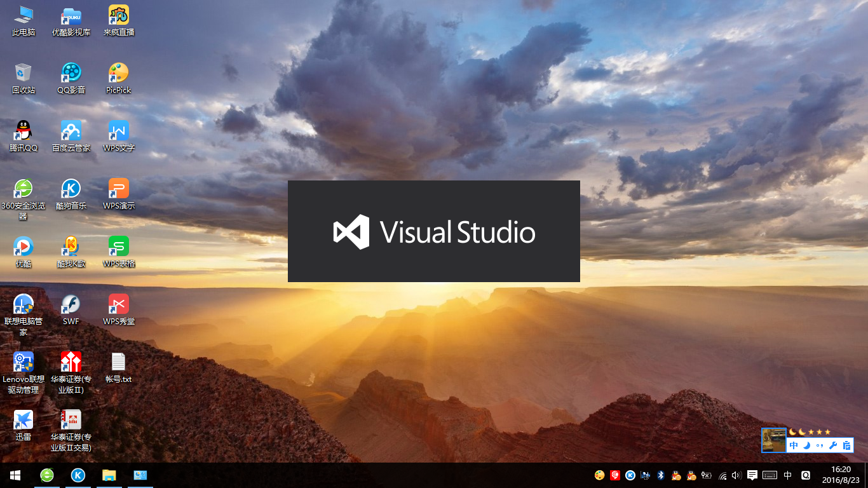868x488 pixels.
Task: Open WPS文字 desktop shortcut
Action: tap(119, 136)
